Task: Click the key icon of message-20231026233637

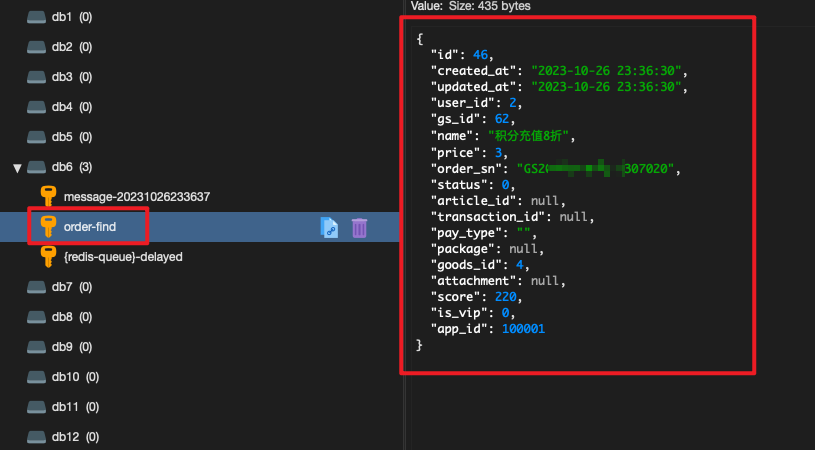Action: [x=48, y=196]
